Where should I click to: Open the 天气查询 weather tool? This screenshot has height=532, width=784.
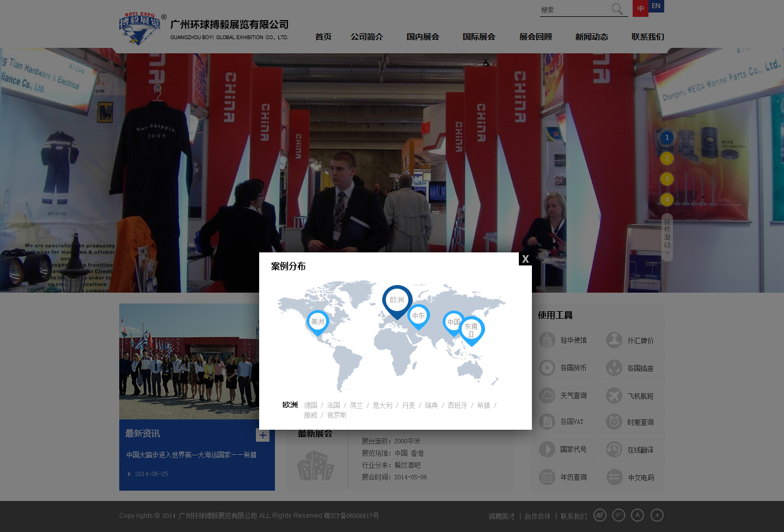point(564,395)
